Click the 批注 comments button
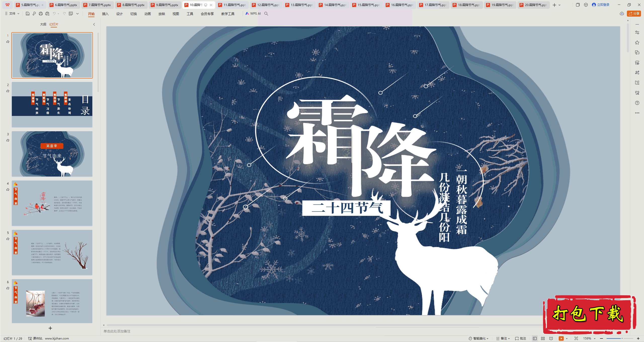 click(521, 338)
